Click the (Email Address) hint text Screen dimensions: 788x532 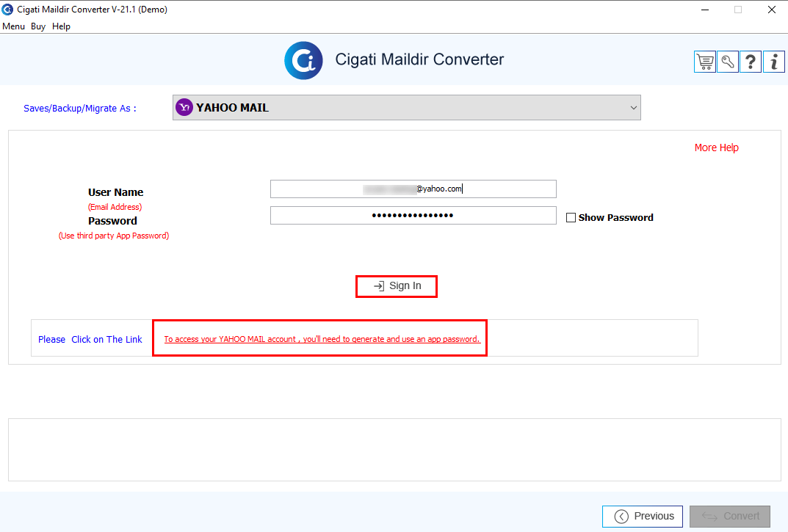point(115,207)
